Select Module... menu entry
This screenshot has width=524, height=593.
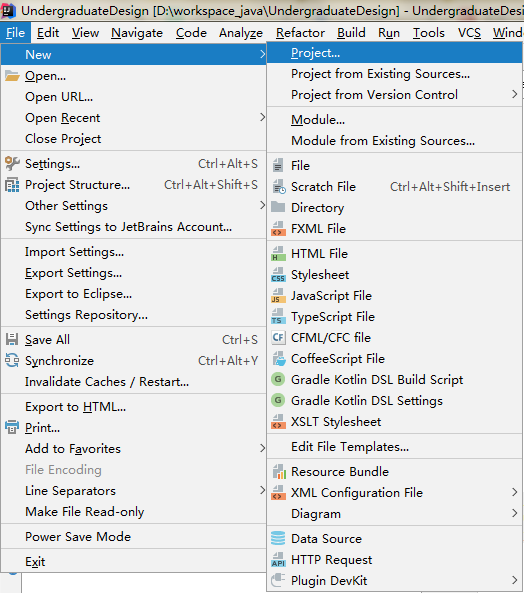click(394, 120)
